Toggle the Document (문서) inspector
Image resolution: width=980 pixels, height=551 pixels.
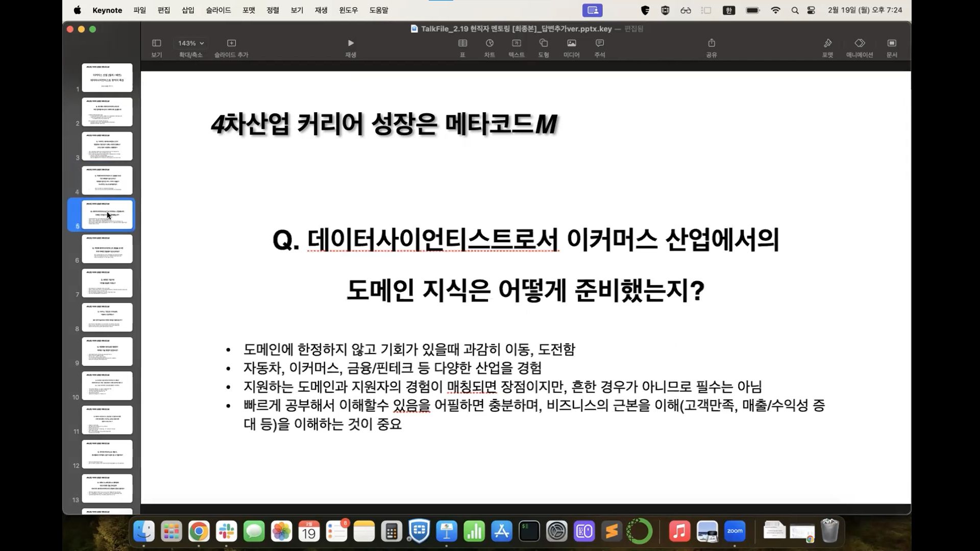coord(892,43)
